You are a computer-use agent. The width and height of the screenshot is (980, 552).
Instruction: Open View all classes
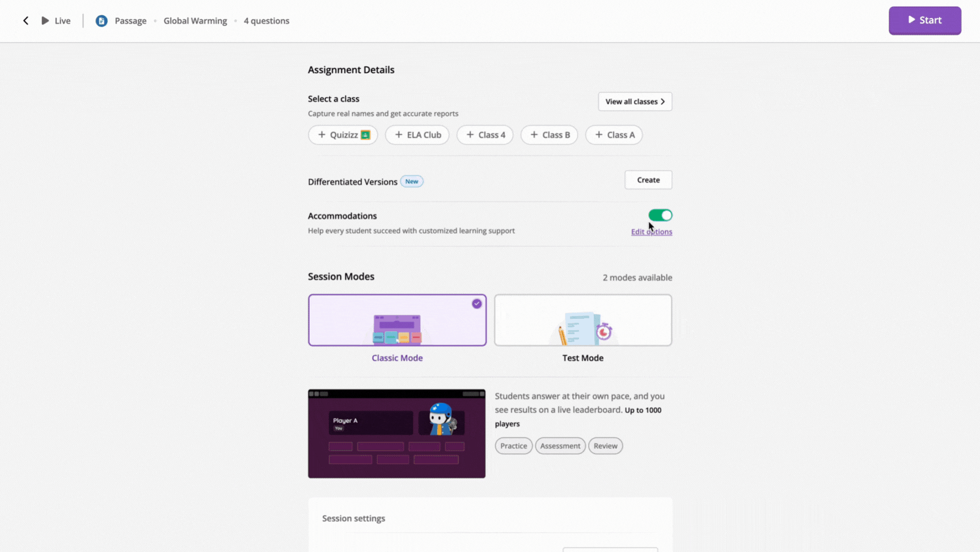click(635, 102)
